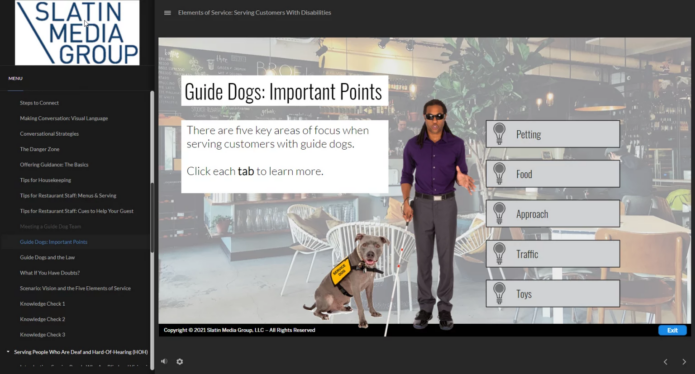Select the MENU tab in sidebar
The height and width of the screenshot is (374, 695).
click(x=15, y=78)
